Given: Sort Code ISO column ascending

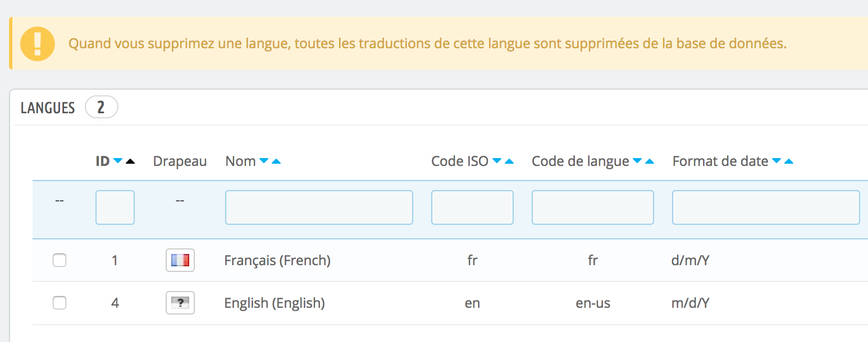Looking at the screenshot, I should point(509,161).
